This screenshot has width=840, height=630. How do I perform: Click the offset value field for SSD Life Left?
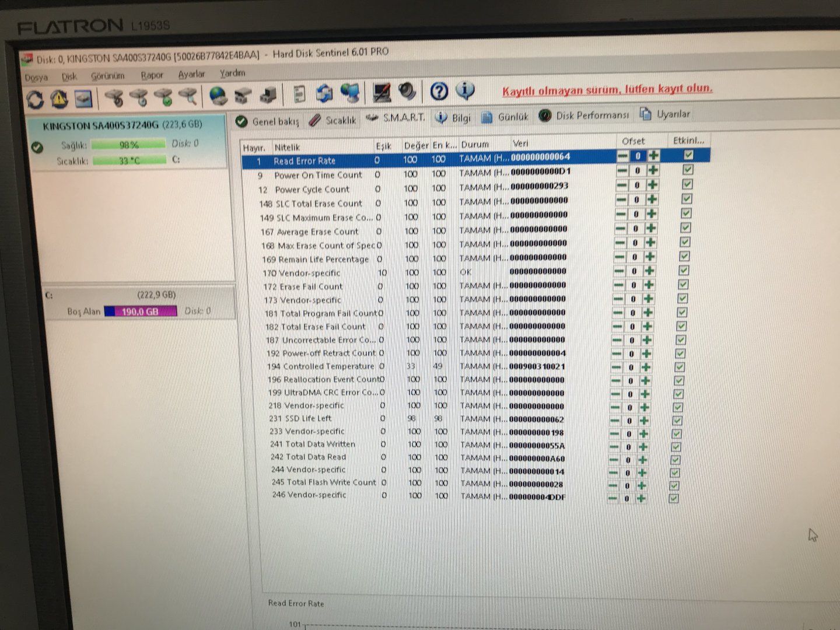[x=629, y=421]
